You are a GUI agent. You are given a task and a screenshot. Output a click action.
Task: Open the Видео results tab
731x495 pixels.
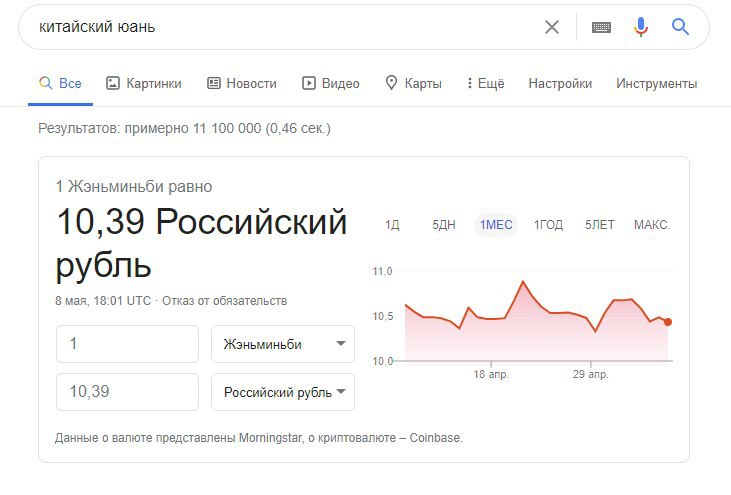coord(331,83)
